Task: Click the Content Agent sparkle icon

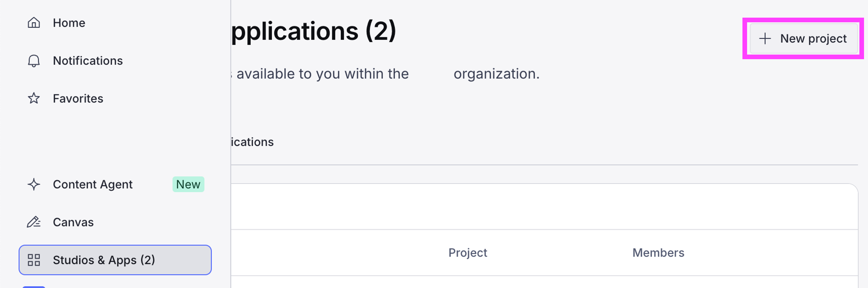Action: point(34,184)
